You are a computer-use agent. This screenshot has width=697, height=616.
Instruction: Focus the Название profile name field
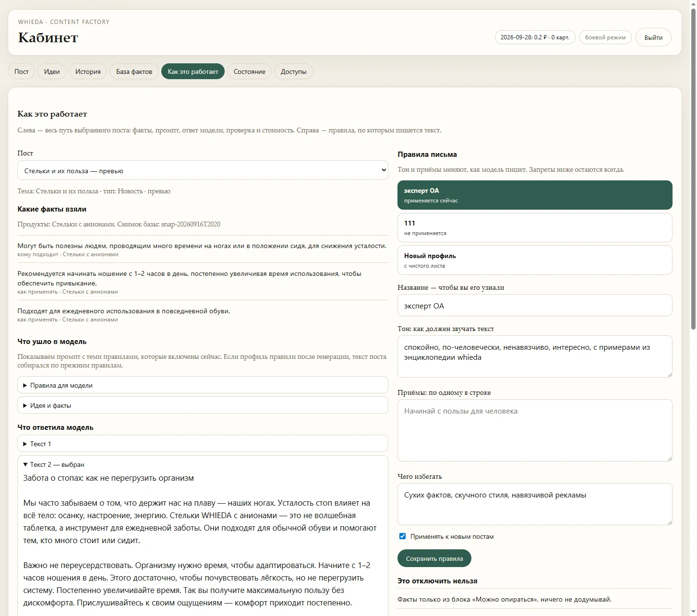point(535,306)
